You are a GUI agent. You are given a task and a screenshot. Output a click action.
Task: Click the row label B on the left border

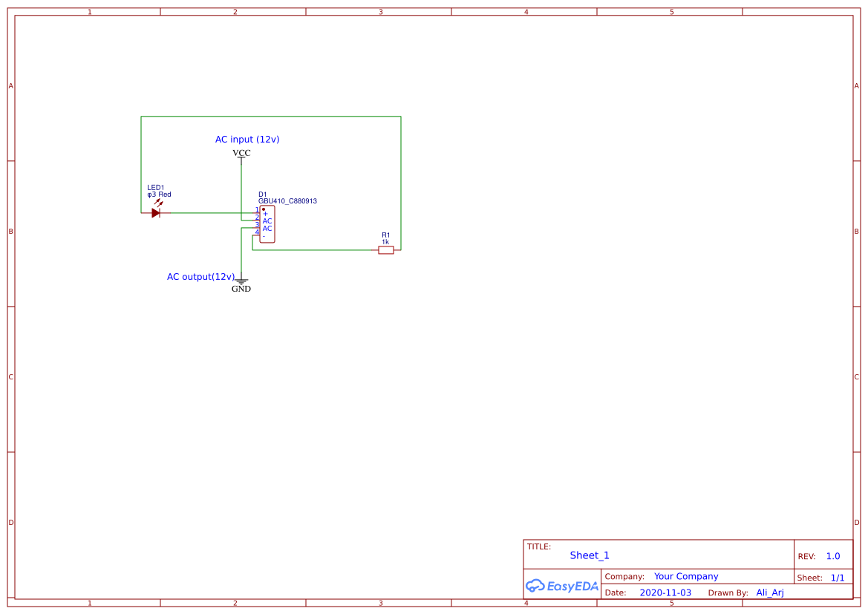10,232
